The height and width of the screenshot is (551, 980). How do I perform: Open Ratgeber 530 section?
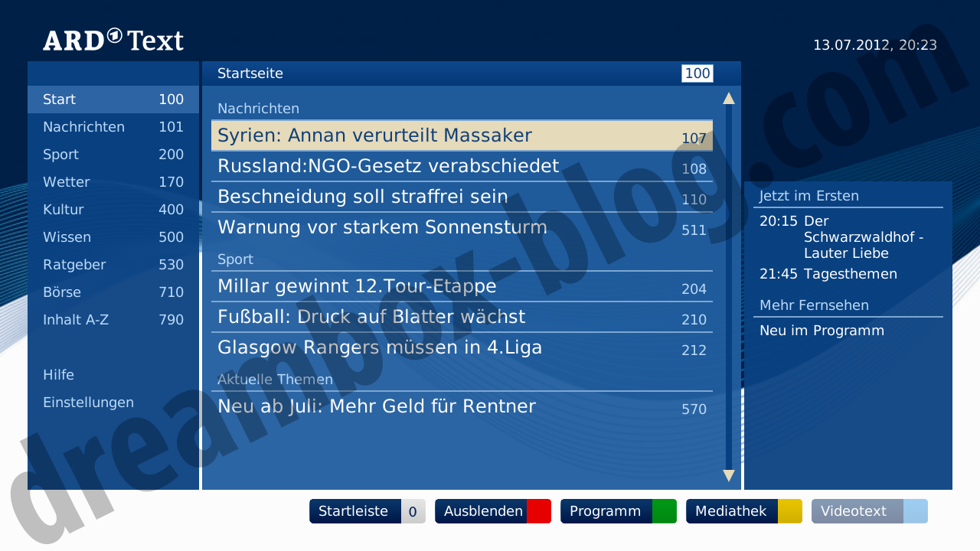click(x=113, y=265)
